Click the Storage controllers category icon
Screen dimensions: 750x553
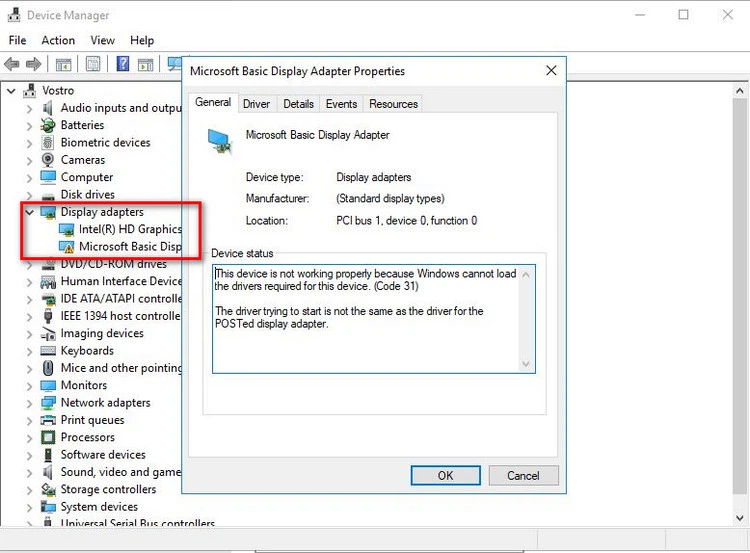point(48,489)
